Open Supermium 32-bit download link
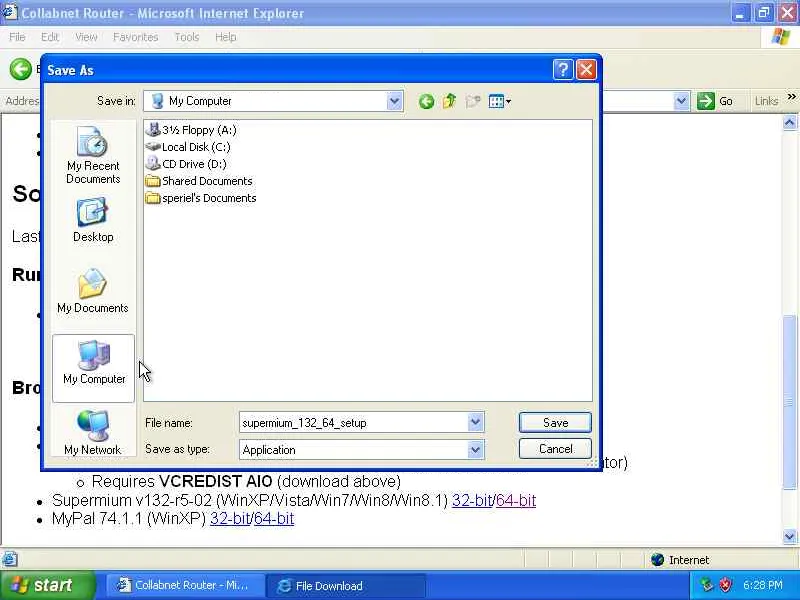This screenshot has width=800, height=600. [472, 501]
